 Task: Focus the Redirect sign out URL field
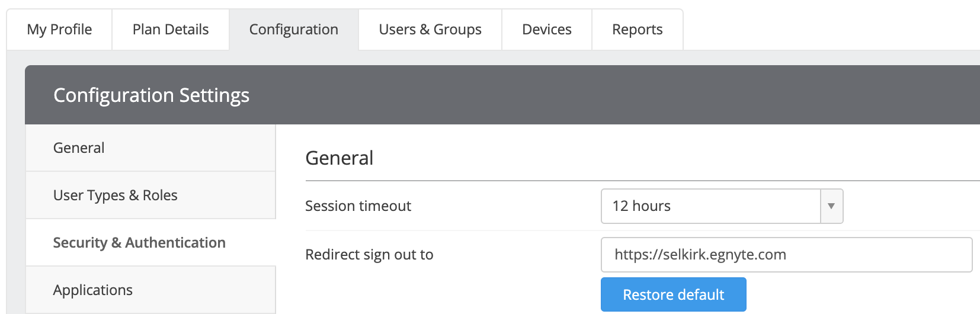[x=786, y=255]
